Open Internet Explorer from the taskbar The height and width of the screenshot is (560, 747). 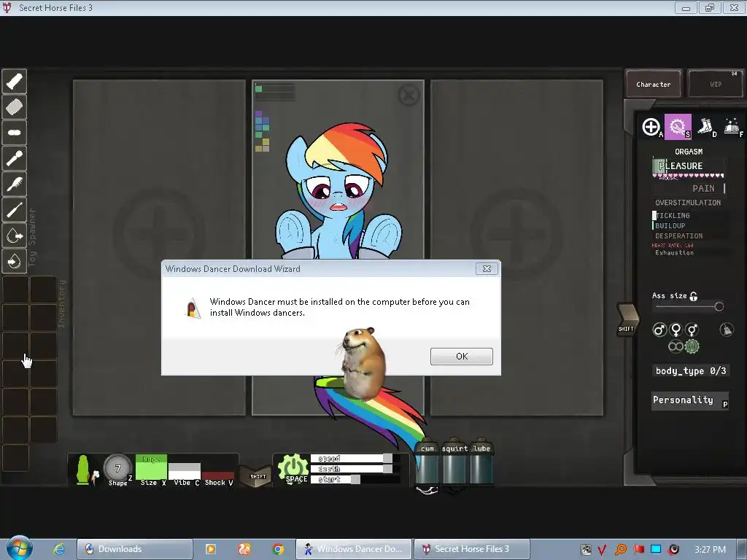[x=59, y=549]
